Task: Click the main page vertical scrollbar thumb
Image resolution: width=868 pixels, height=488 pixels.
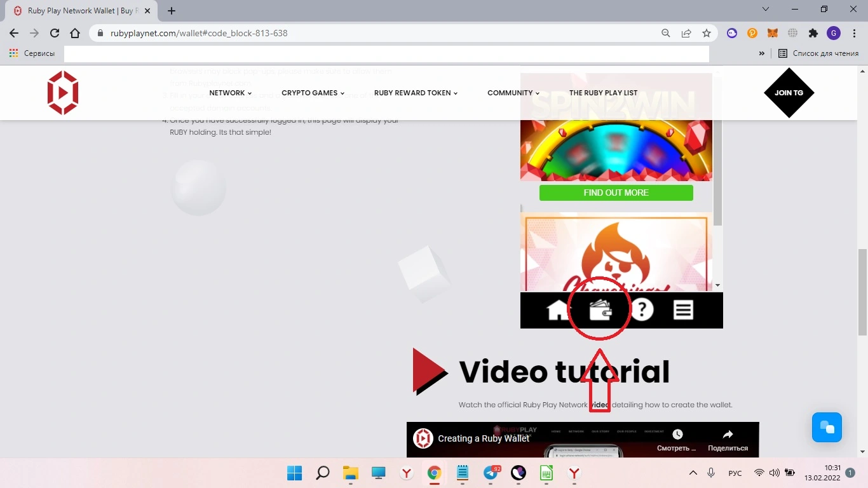Action: [862, 292]
